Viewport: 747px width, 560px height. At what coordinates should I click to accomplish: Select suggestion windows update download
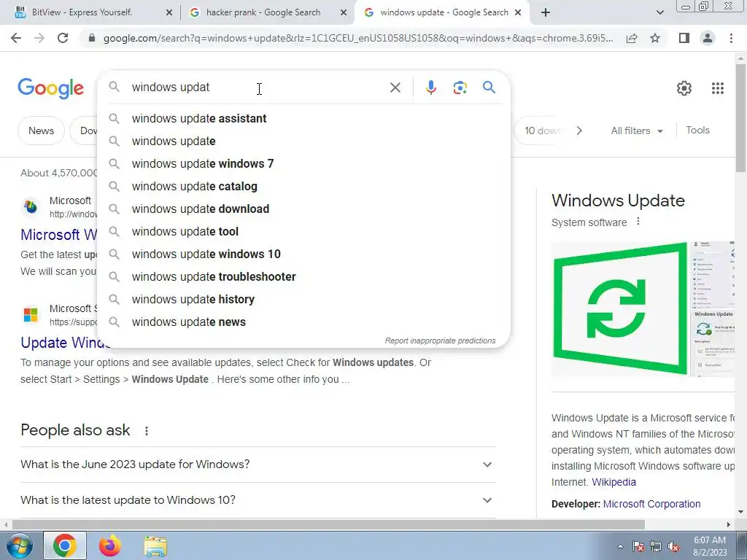coord(303,209)
